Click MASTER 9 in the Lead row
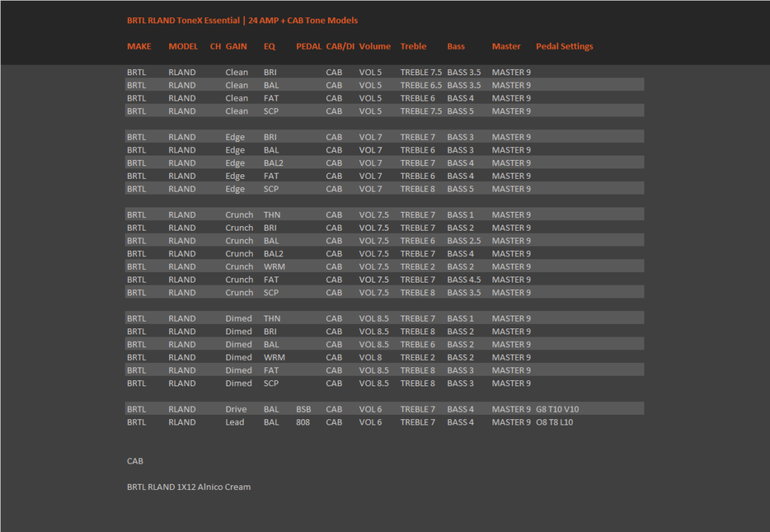The image size is (770, 532). point(511,422)
